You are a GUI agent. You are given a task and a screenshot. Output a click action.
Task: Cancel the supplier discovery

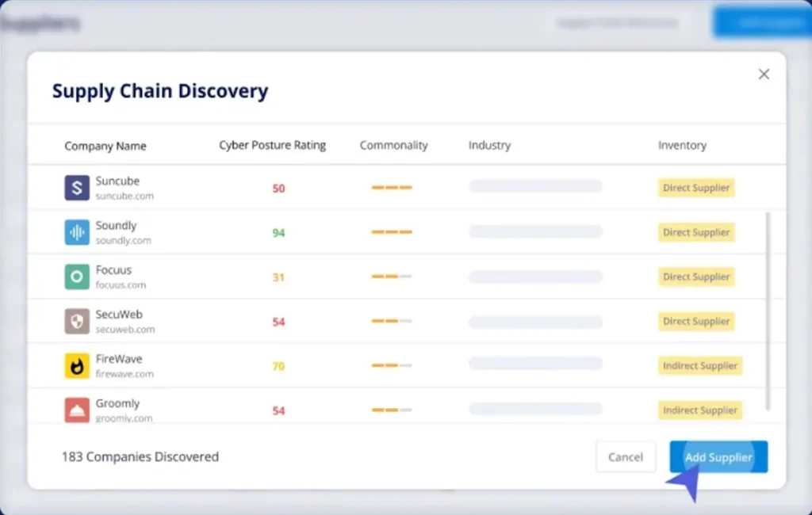point(626,457)
